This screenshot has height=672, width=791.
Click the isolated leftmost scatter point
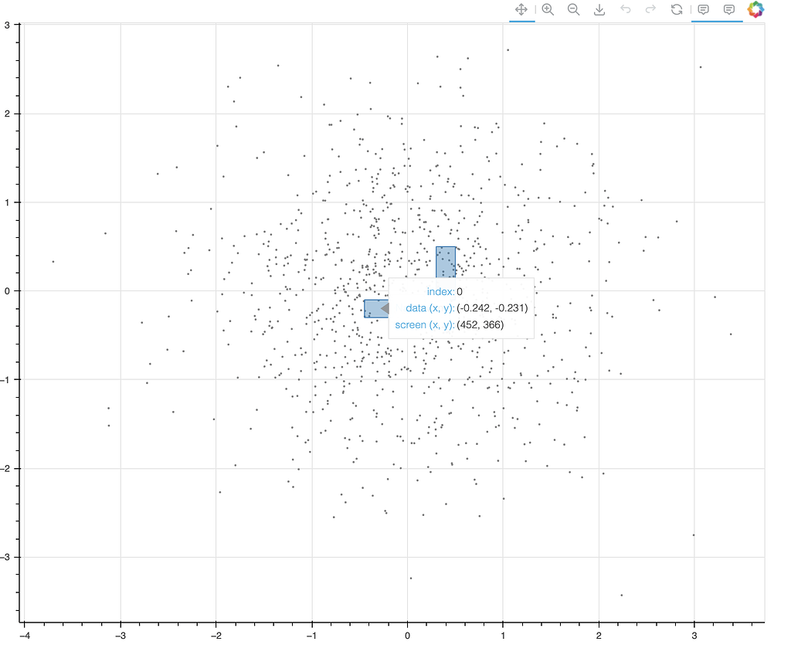coord(53,263)
